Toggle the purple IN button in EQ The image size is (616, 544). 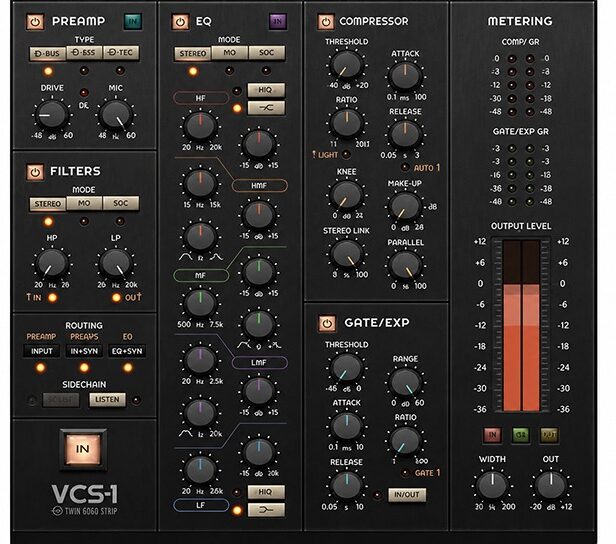point(278,21)
